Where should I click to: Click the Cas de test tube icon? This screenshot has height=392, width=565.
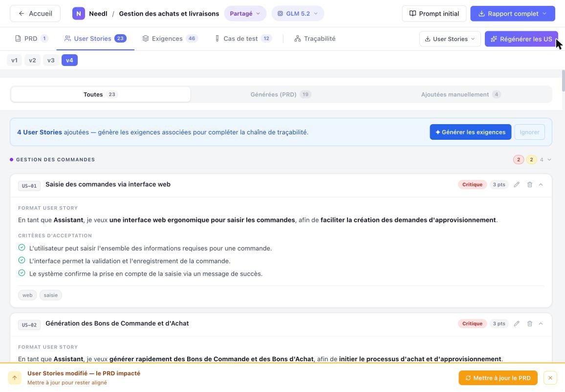tap(217, 39)
